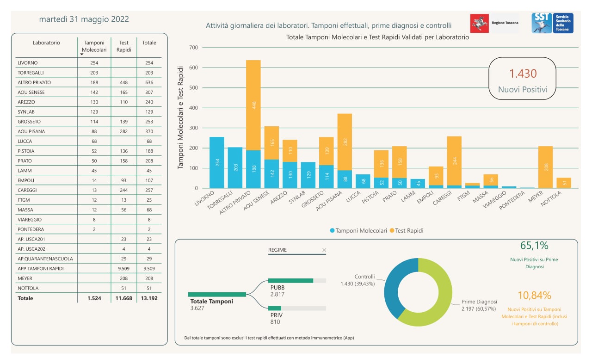The width and height of the screenshot is (592, 364).
Task: Click the blue ALTRO PRIVATO segment labeled 188
Action: pos(253,169)
